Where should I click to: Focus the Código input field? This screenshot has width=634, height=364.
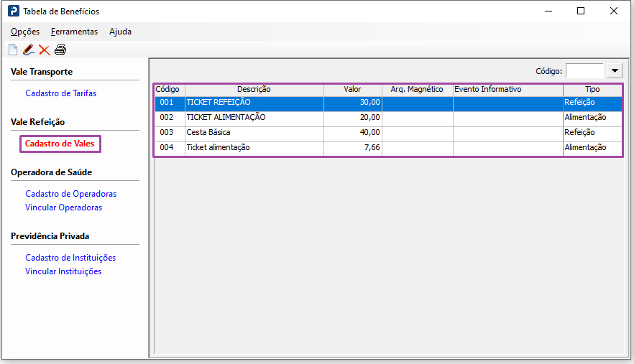[584, 71]
